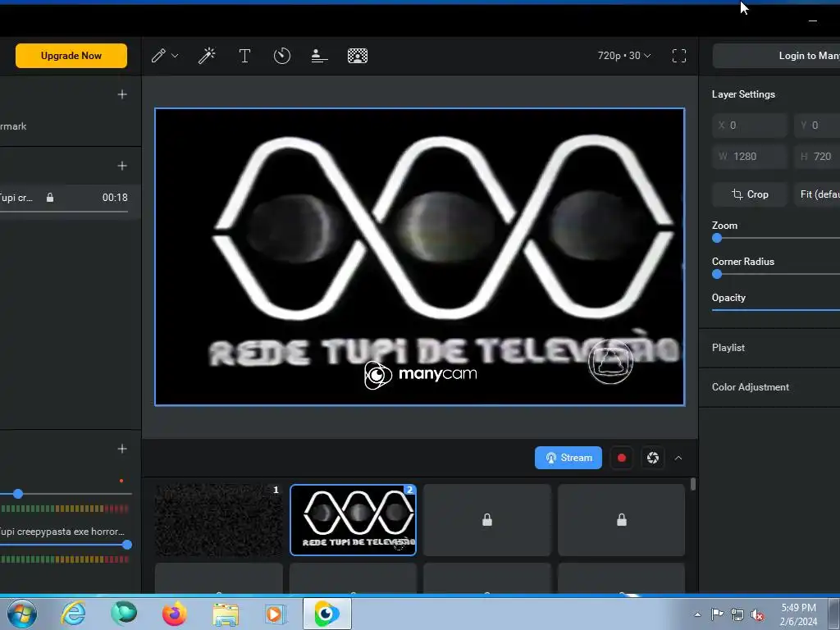
Task: Click the Upgrade Now button
Action: (71, 56)
